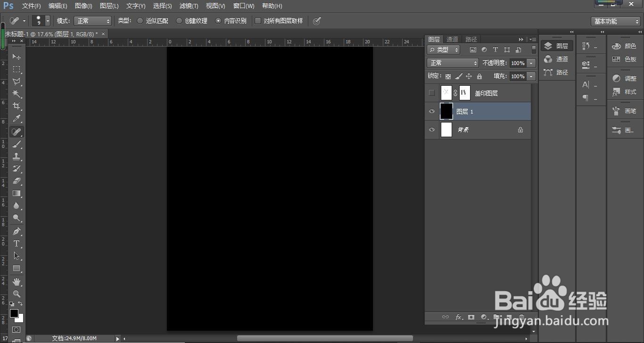Select the Rectangular Marquee tool

tap(17, 69)
